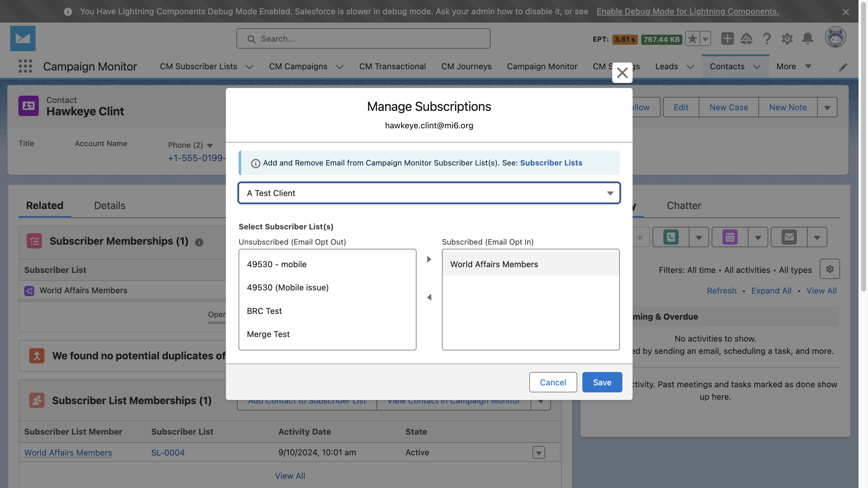868x488 pixels.
Task: Click the Edit button
Action: [x=681, y=107]
